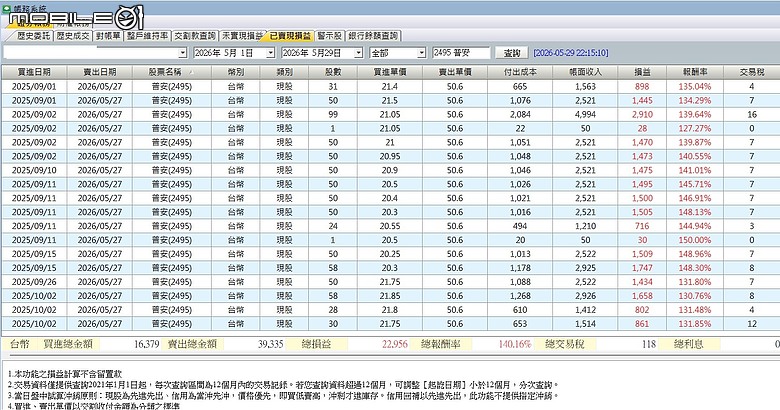Click the 帳面收入 column header

[585, 72]
